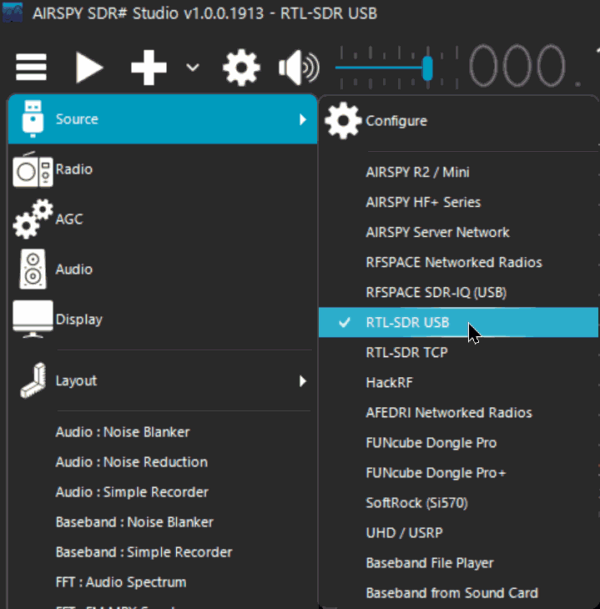
Task: Open Audio : Noise Reduction plugin
Action: pyautogui.click(x=131, y=462)
